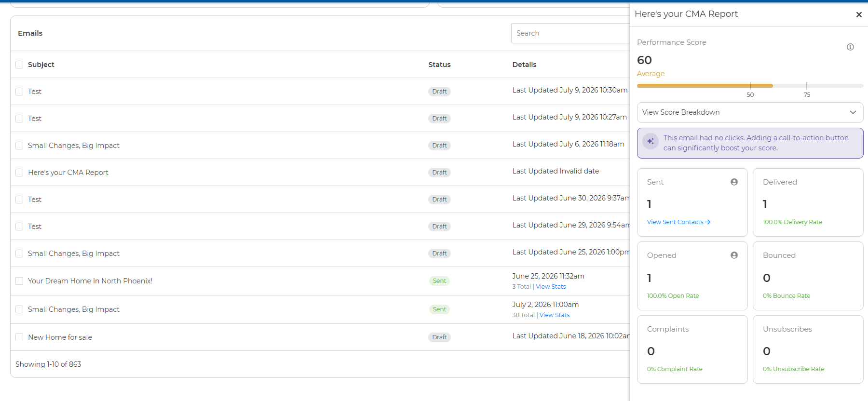Open the Performance Score info icon
The width and height of the screenshot is (868, 401).
pos(850,47)
